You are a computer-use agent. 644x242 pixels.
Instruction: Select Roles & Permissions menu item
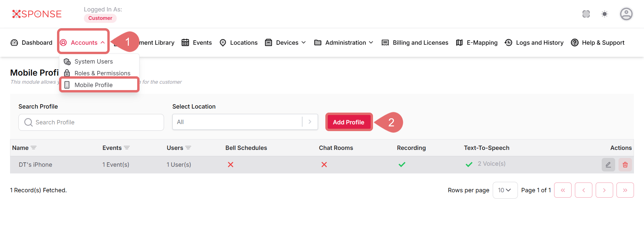point(102,73)
